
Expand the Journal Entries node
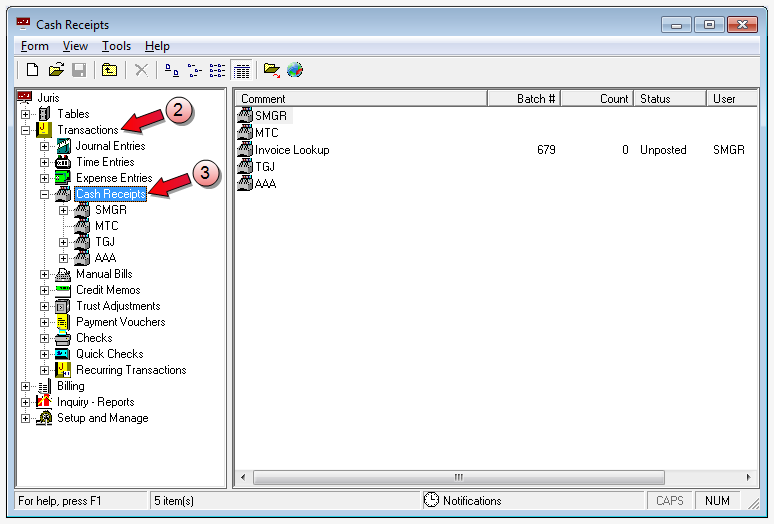click(x=44, y=146)
